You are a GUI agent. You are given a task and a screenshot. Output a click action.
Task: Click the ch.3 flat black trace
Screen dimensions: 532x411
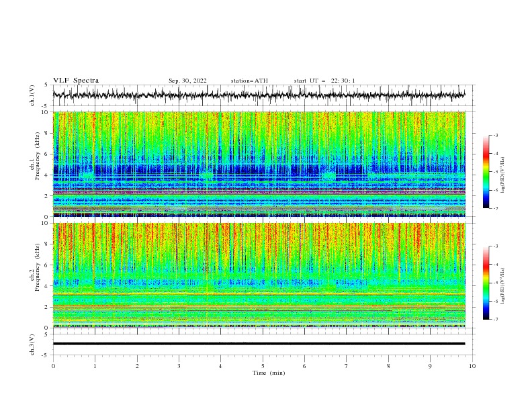pyautogui.click(x=259, y=344)
